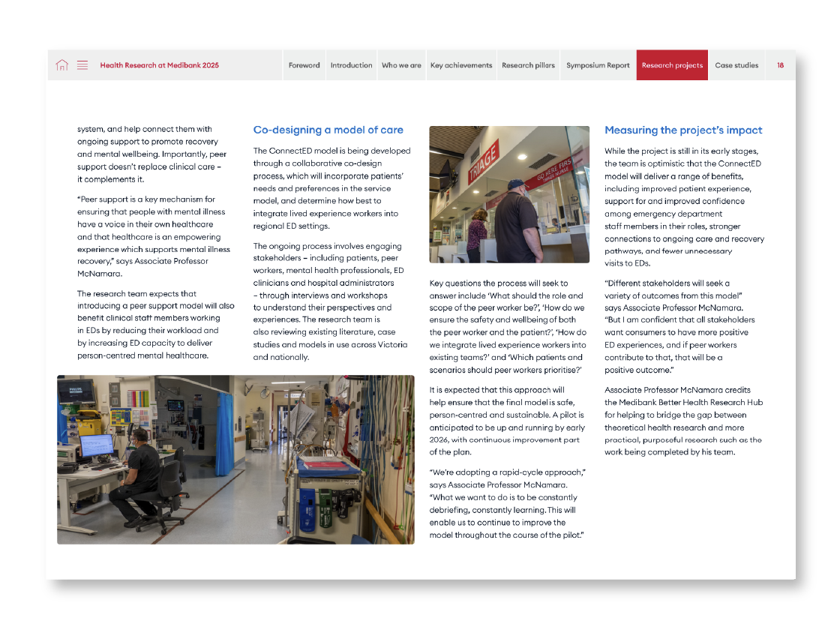Click the paragraph starting "The ongoing process involves engaging"

331,301
